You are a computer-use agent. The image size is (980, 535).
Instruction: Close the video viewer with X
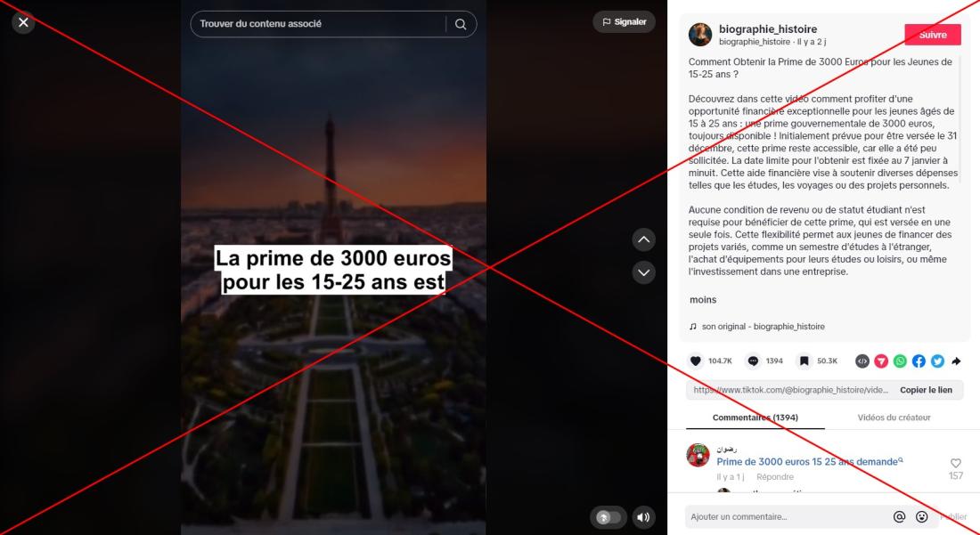[23, 22]
